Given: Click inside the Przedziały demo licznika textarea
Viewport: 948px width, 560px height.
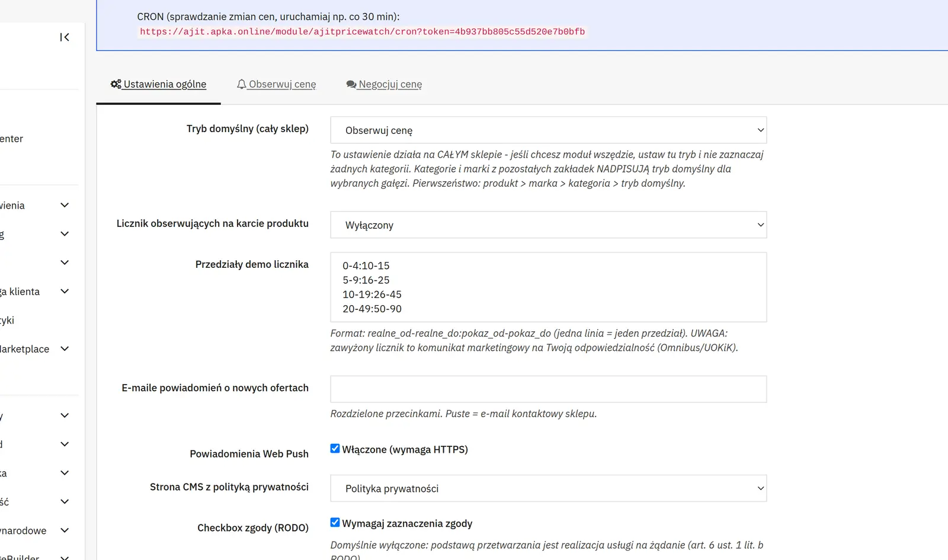Looking at the screenshot, I should (x=549, y=287).
